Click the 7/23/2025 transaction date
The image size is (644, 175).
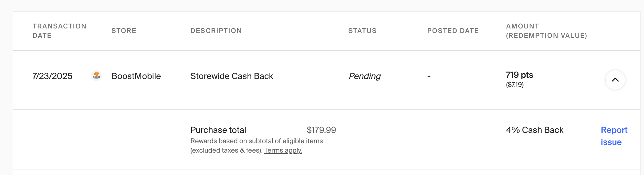(52, 76)
